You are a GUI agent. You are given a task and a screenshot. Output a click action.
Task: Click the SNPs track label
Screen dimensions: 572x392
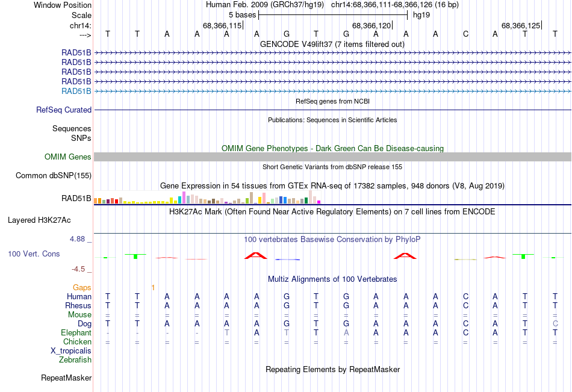[x=81, y=138]
